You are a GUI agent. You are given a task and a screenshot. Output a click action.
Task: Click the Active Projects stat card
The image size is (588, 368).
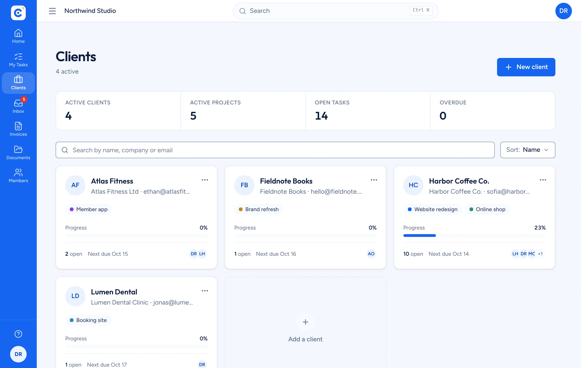tap(243, 111)
